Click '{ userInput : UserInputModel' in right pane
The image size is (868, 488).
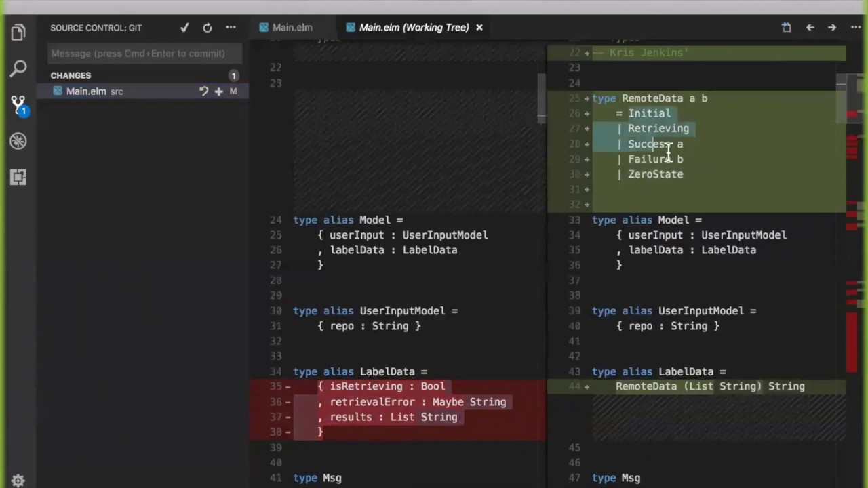701,235
